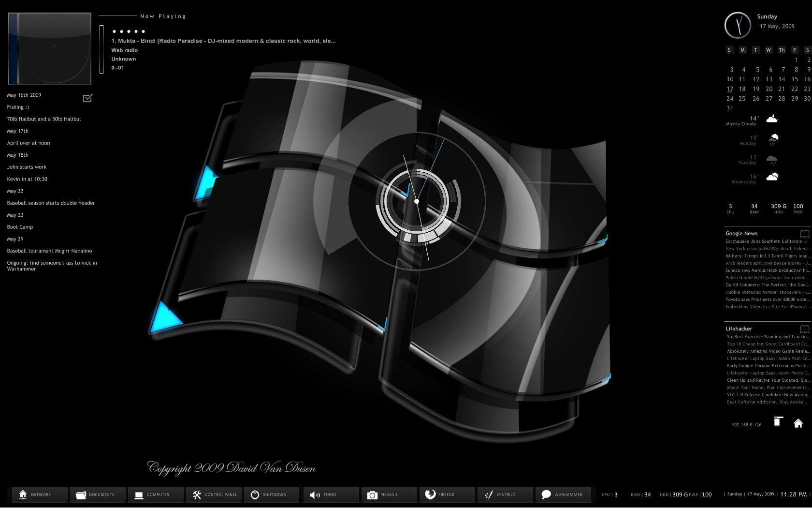Viewport: 812px width, 508px height.
Task: Click the recycle bin icon
Action: pos(778,422)
